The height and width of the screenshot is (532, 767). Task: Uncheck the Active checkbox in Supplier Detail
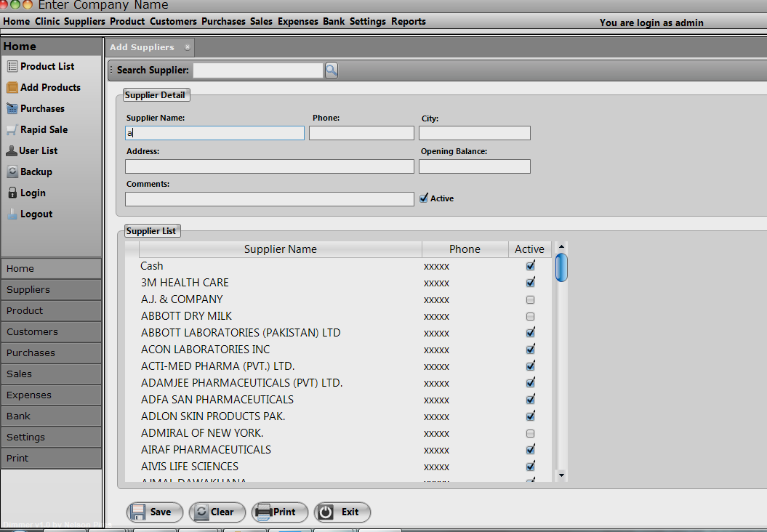[424, 198]
